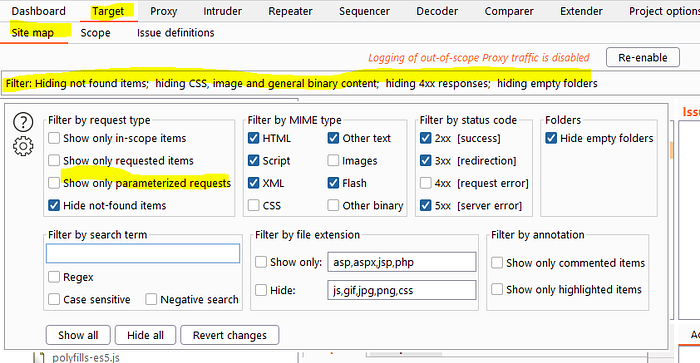Open the Intruder tab

222,11
